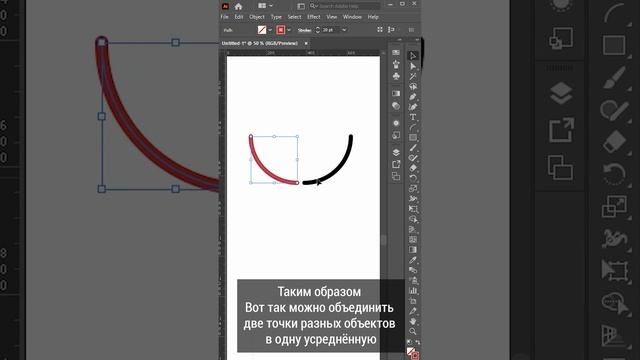Select the Column Graph tool
This screenshot has width=640, height=360.
coord(413,291)
